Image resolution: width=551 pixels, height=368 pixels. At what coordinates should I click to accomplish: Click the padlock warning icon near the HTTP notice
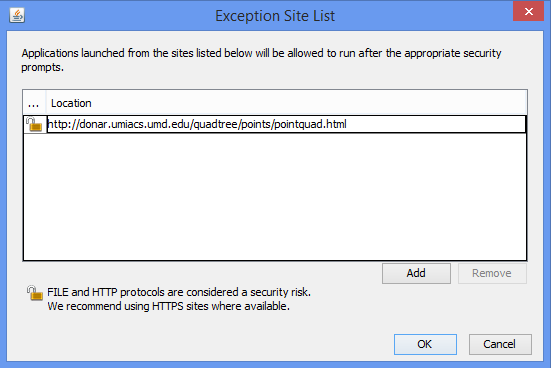pyautogui.click(x=35, y=293)
